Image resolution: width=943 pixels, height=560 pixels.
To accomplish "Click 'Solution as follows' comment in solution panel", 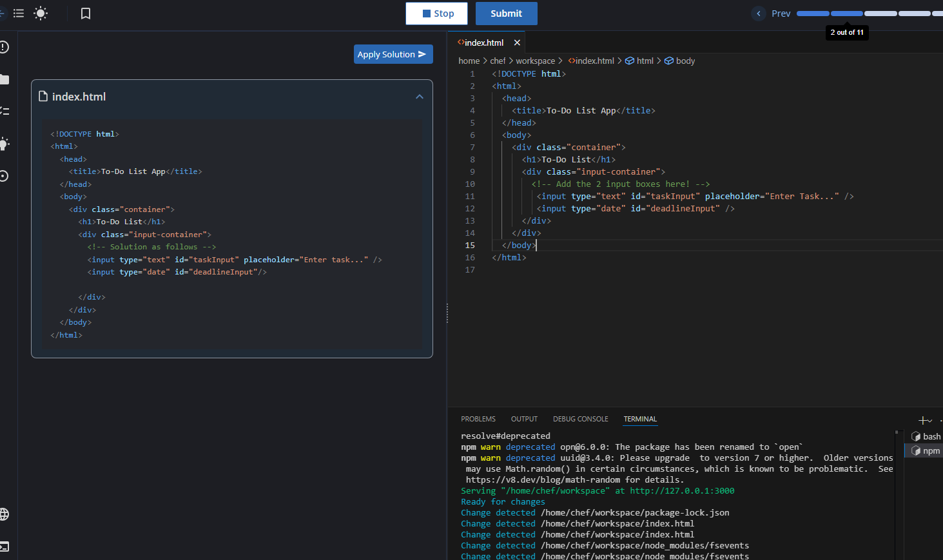I will [x=152, y=247].
